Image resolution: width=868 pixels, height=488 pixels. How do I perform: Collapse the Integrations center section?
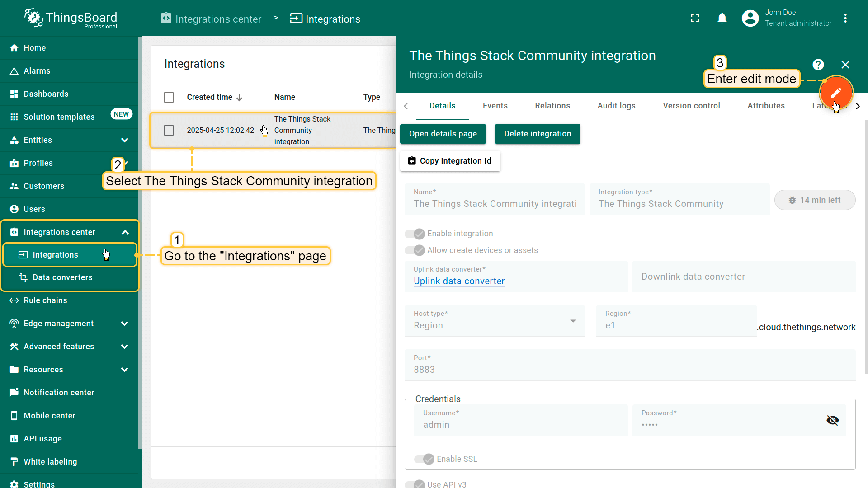(x=125, y=232)
